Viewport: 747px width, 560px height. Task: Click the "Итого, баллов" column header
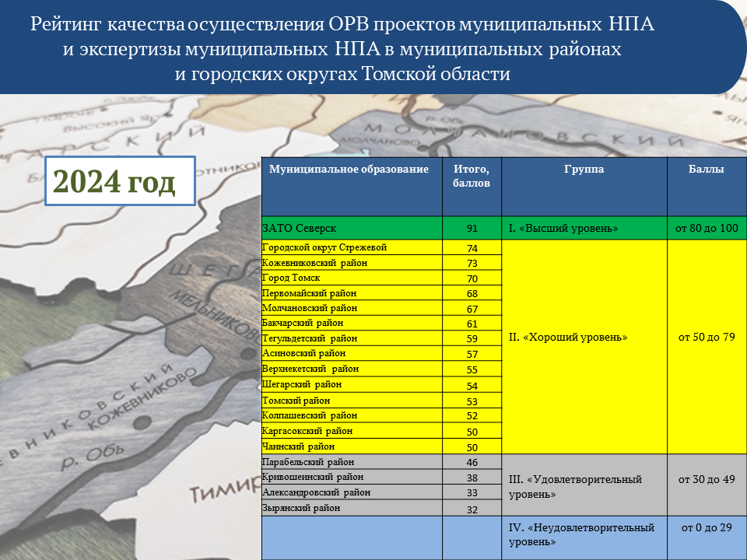click(472, 187)
